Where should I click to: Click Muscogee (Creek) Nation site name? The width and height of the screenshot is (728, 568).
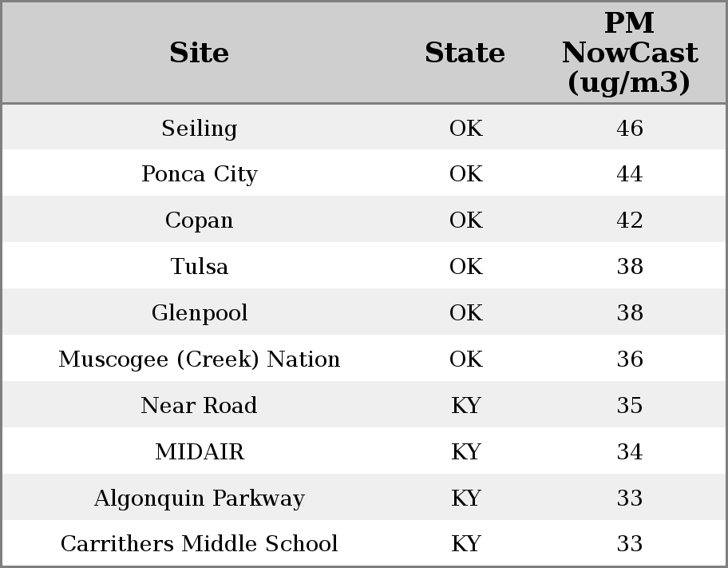coord(199,359)
